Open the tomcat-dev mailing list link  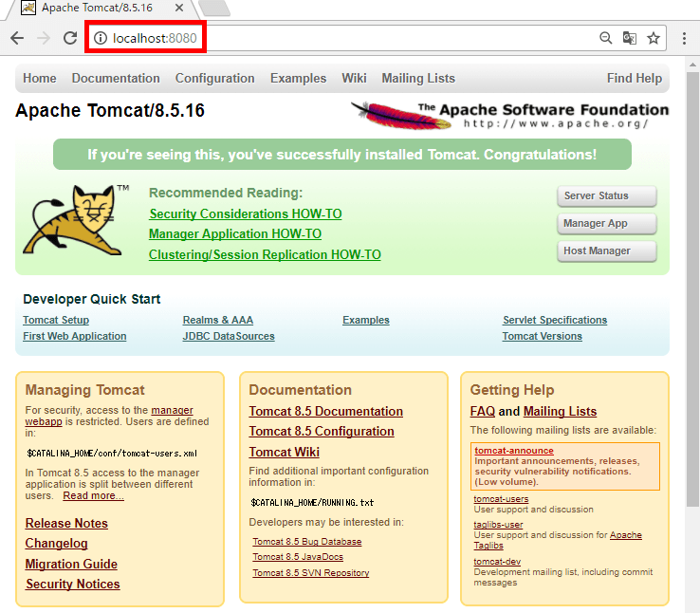coord(497,562)
